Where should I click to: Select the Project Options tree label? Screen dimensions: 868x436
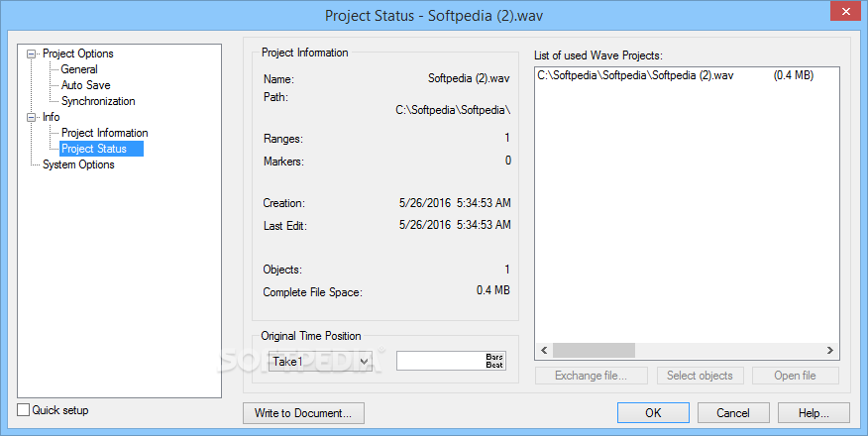click(x=78, y=54)
